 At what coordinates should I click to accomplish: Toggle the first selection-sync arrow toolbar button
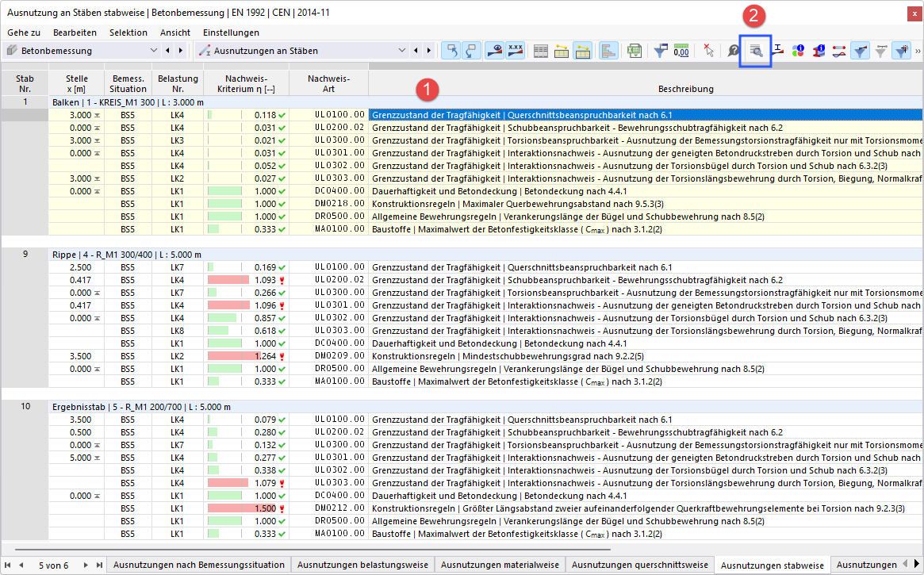[451, 51]
